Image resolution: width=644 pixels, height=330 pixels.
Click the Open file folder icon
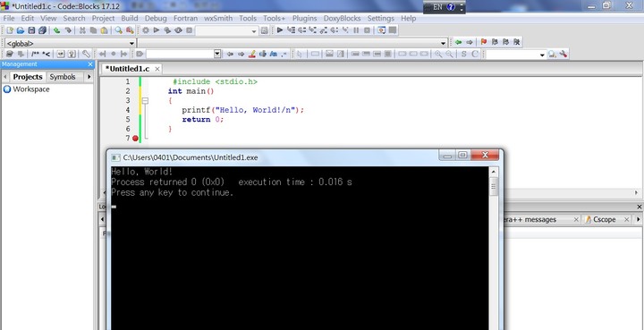20,30
